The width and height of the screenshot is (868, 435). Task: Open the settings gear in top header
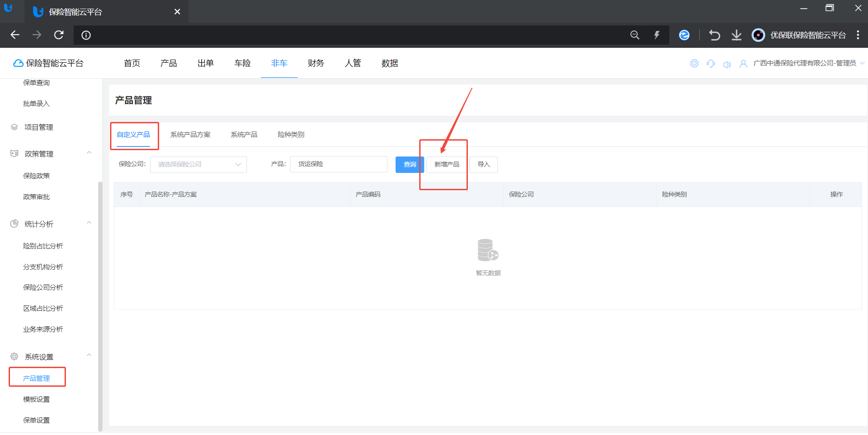694,63
